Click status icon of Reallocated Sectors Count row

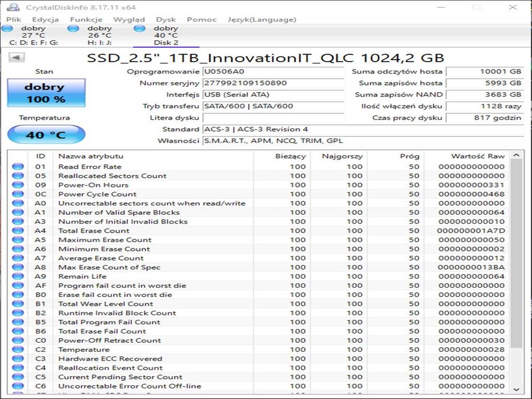click(18, 176)
